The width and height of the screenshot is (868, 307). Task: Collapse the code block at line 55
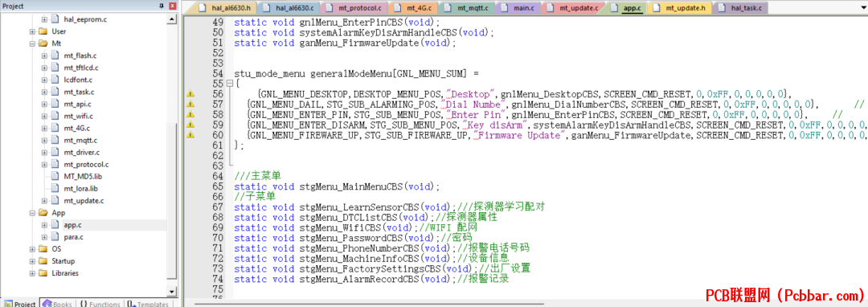229,84
